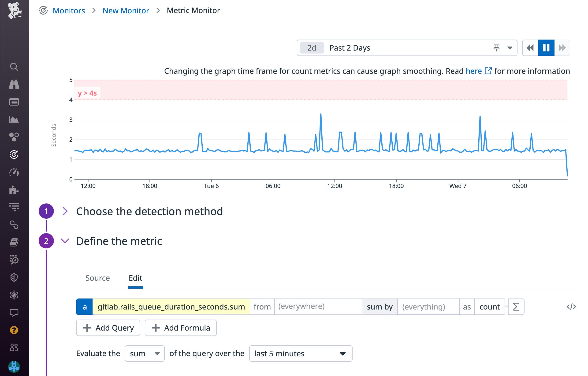
Task: Switch to the Source tab
Action: pos(97,278)
